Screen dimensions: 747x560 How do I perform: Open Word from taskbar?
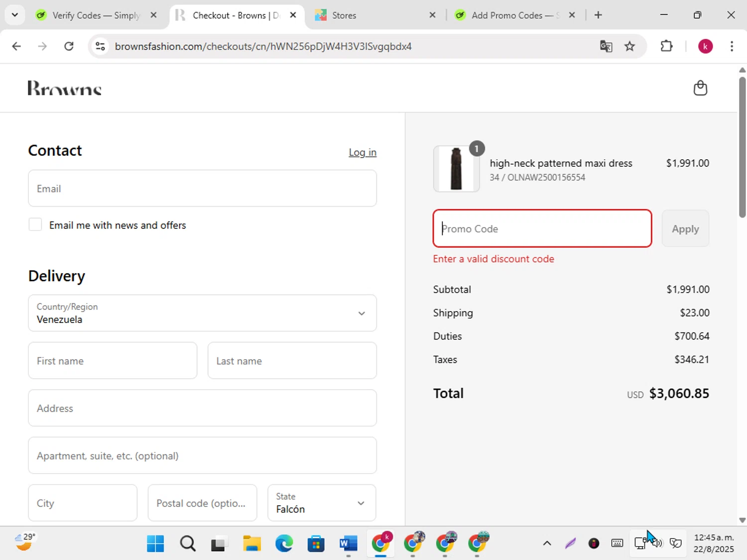pyautogui.click(x=348, y=544)
